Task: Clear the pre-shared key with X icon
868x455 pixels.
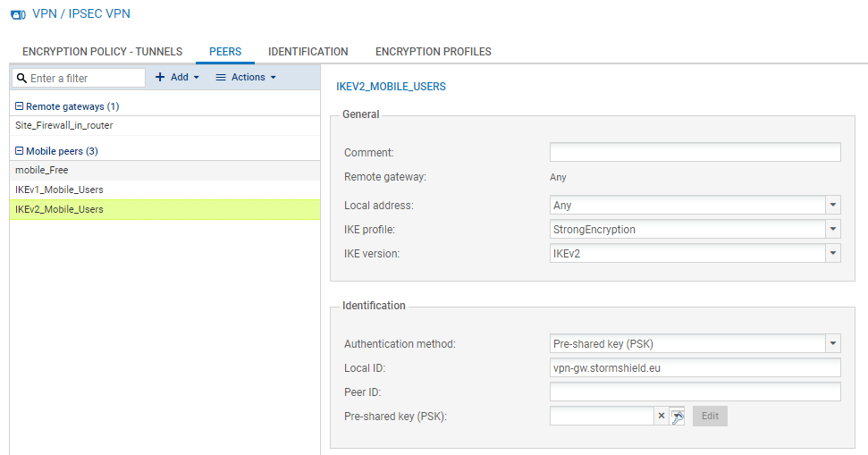Action: (662, 416)
